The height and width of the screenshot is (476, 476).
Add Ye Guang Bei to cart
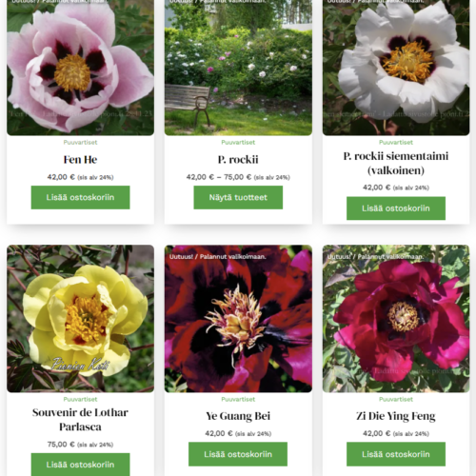click(238, 454)
